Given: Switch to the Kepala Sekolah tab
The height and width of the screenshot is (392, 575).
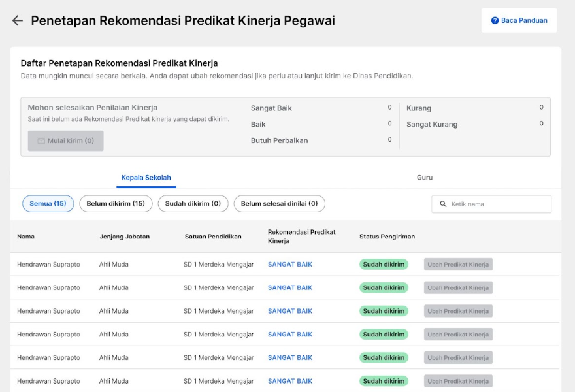Looking at the screenshot, I should [146, 178].
